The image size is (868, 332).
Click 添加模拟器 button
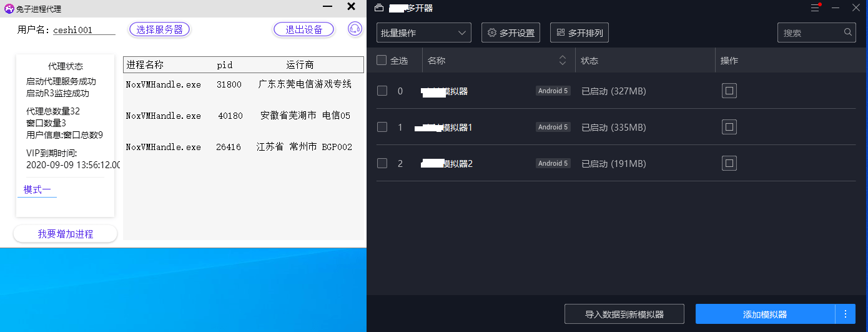pyautogui.click(x=765, y=314)
